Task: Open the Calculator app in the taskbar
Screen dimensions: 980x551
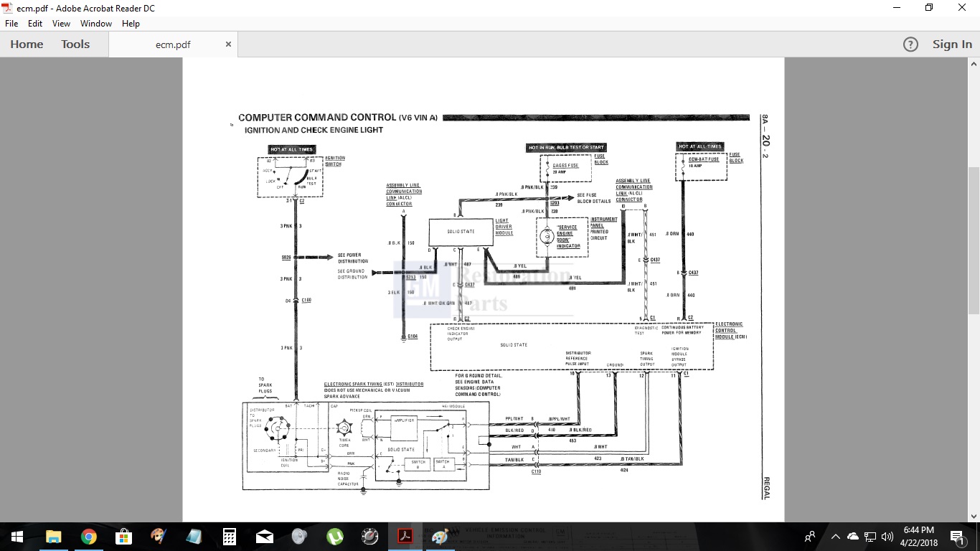Action: [x=230, y=537]
